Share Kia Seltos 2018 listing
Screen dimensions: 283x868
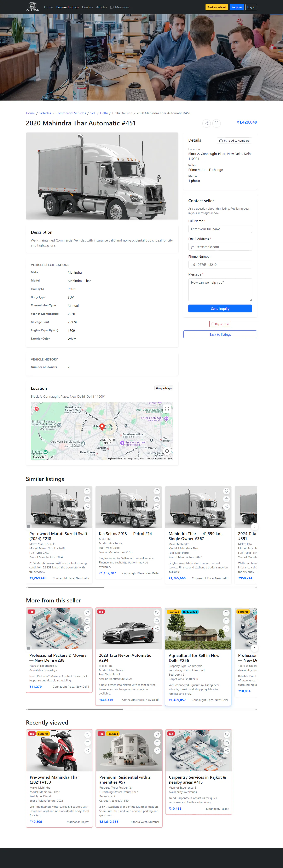[157, 507]
